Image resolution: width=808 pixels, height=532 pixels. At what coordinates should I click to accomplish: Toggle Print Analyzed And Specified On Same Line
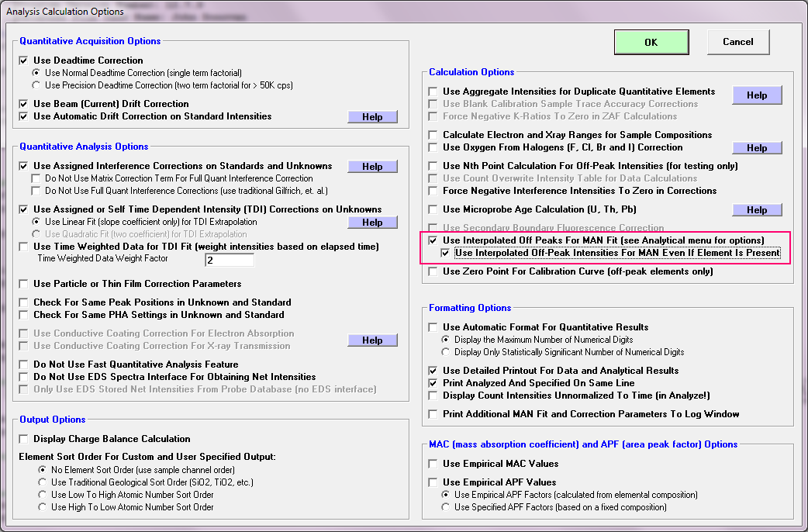(433, 383)
